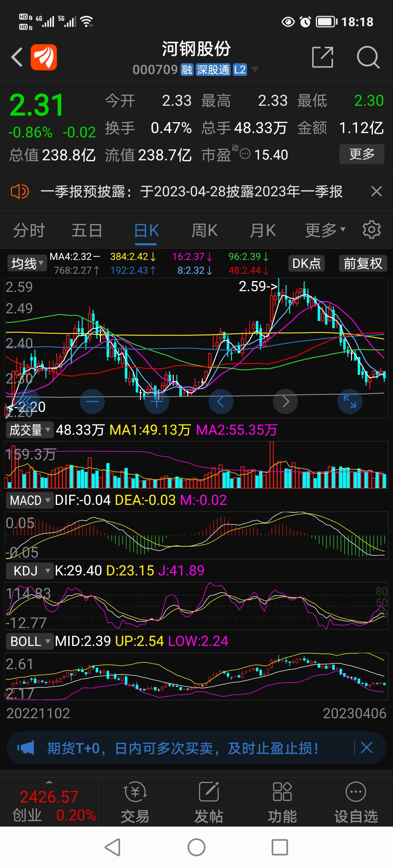The width and height of the screenshot is (393, 868).
Task: Open the MACD indicator dropdown
Action: 30,500
